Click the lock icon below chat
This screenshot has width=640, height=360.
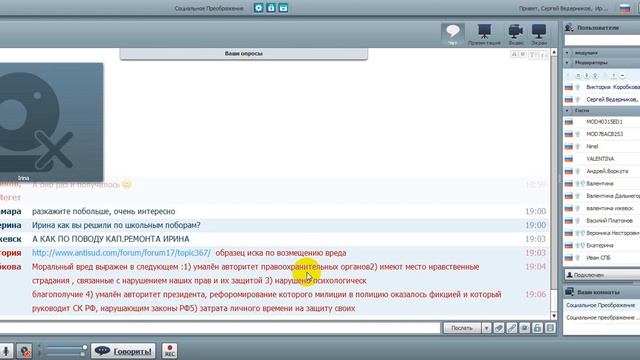(537, 328)
